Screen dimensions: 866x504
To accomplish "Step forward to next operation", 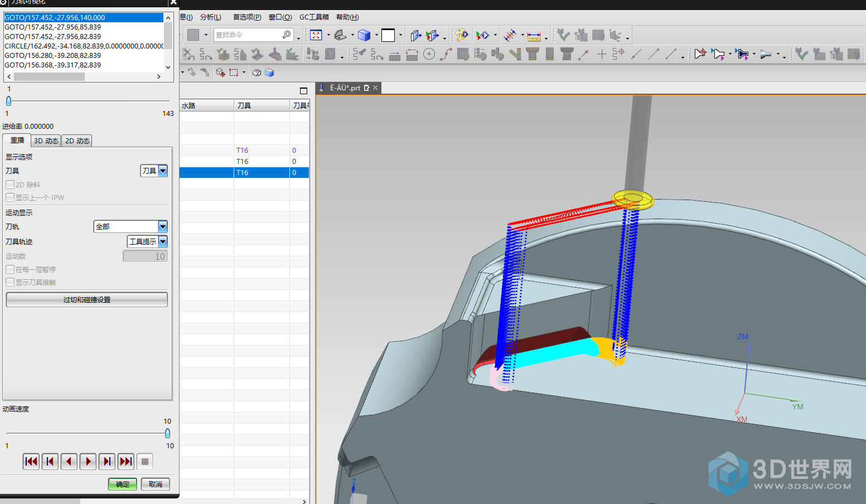I will point(107,461).
